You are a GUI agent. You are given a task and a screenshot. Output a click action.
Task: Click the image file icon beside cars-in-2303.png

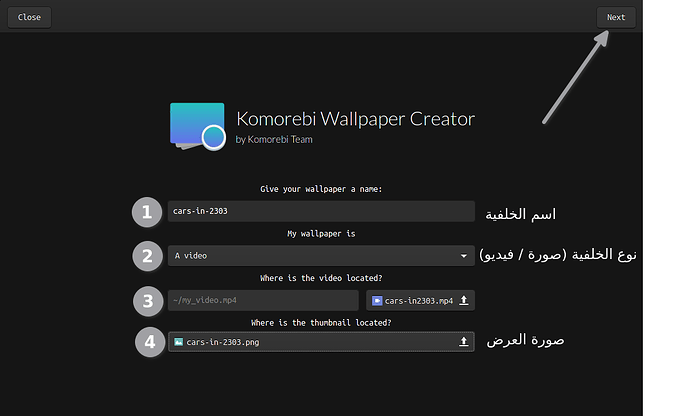pyautogui.click(x=178, y=342)
